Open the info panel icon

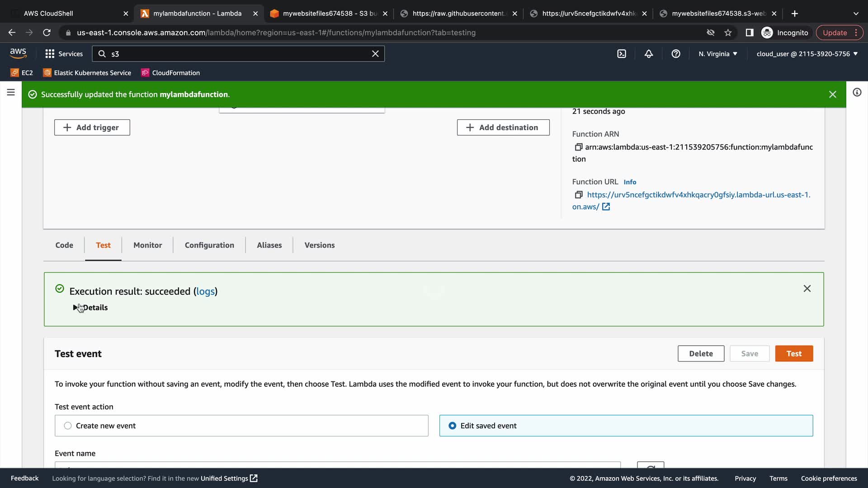(857, 93)
